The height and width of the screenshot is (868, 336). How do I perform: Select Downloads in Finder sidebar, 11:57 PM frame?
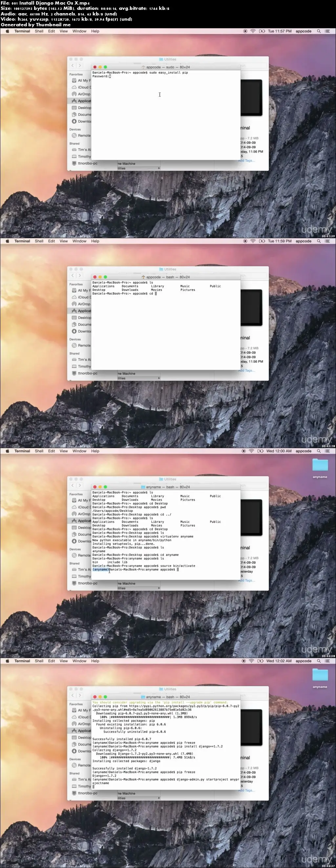[81, 121]
